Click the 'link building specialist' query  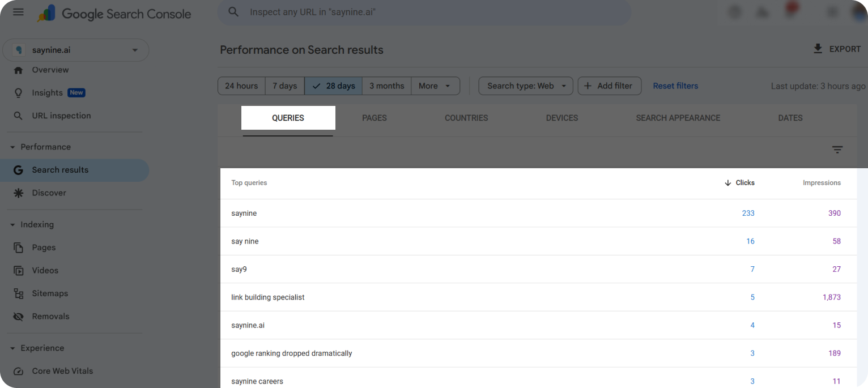268,297
